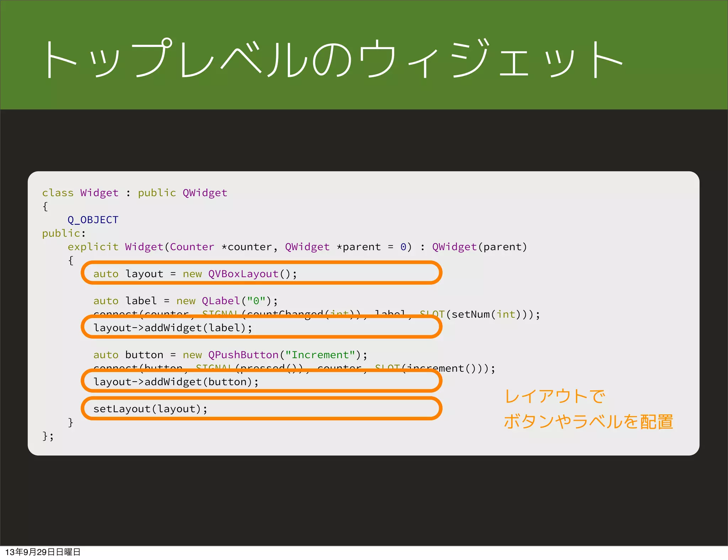Click the 'auto button = new QPushButton("Increment");' line

click(230, 355)
